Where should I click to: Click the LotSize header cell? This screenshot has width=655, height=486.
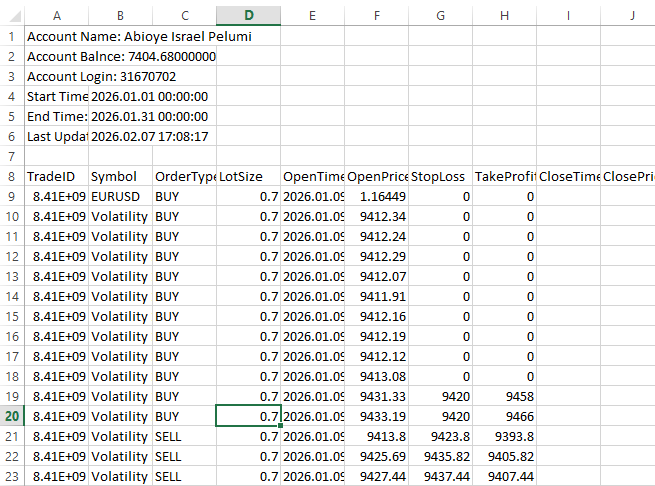pos(249,176)
